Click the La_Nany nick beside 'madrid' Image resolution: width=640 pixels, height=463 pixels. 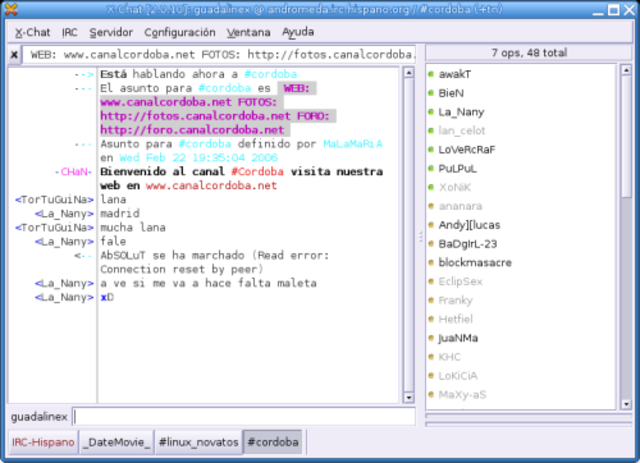pyautogui.click(x=64, y=214)
